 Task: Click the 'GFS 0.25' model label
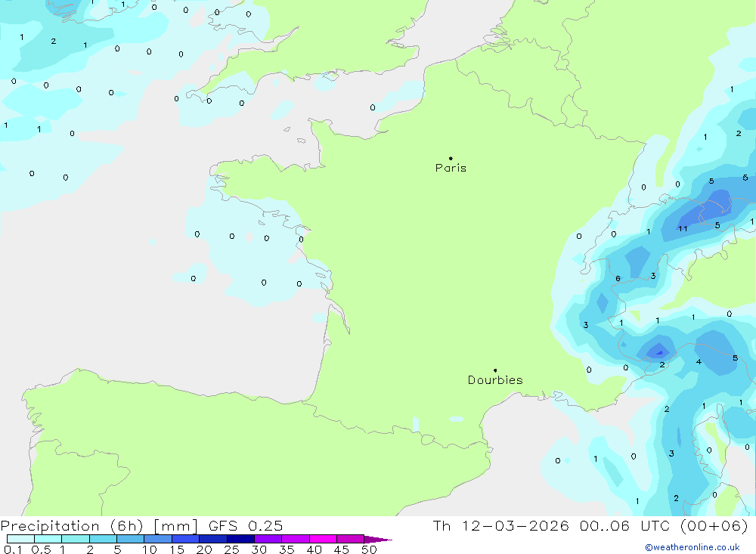pos(246,525)
